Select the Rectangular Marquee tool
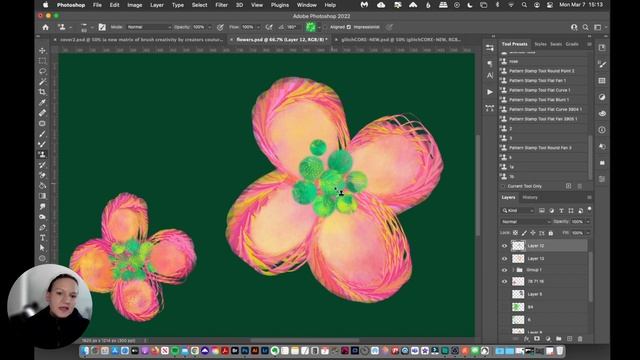Screen dimensions: 640x360 pyautogui.click(x=42, y=61)
